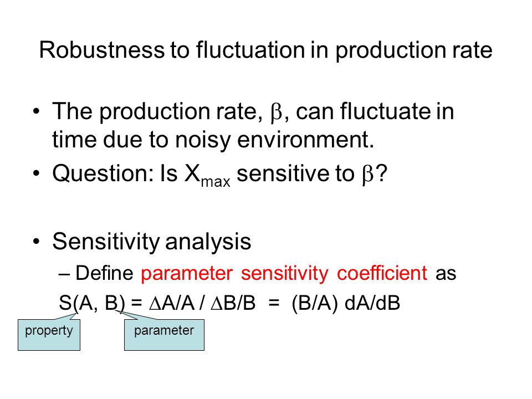The width and height of the screenshot is (532, 399).
Task: Click the β symbol before the question mark
Action: (x=367, y=175)
